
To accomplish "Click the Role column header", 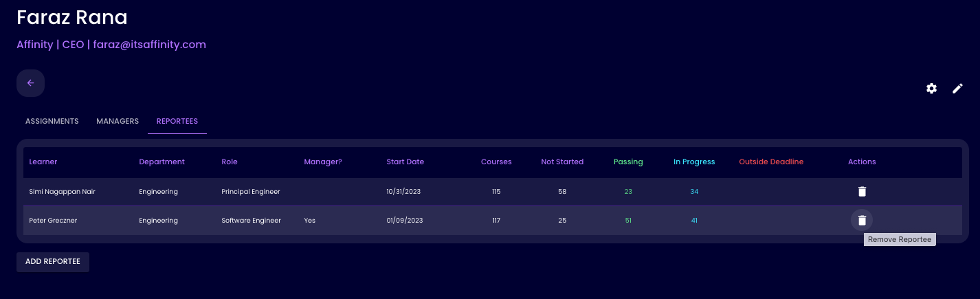I will (230, 162).
